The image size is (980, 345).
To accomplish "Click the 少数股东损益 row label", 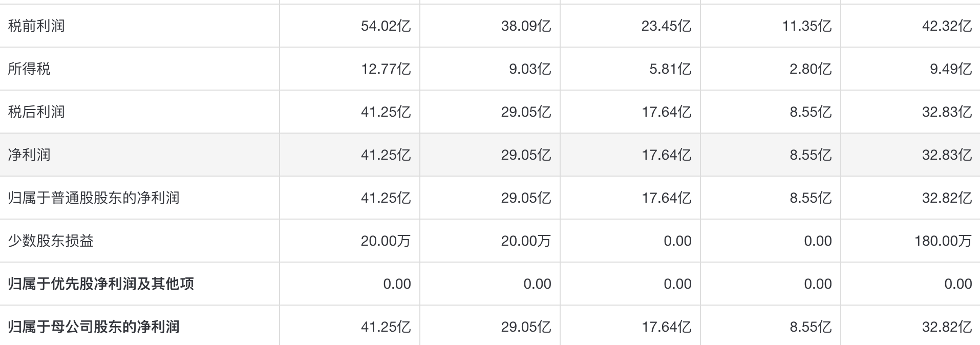I will (x=51, y=241).
